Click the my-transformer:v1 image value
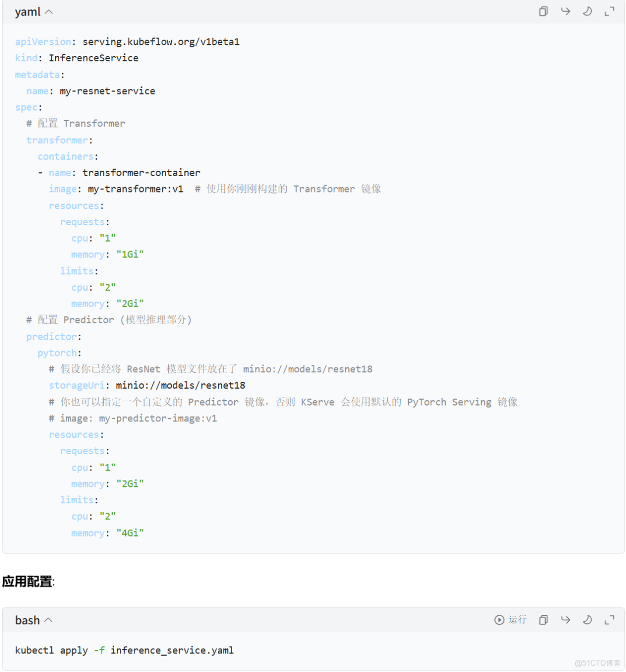 point(135,189)
